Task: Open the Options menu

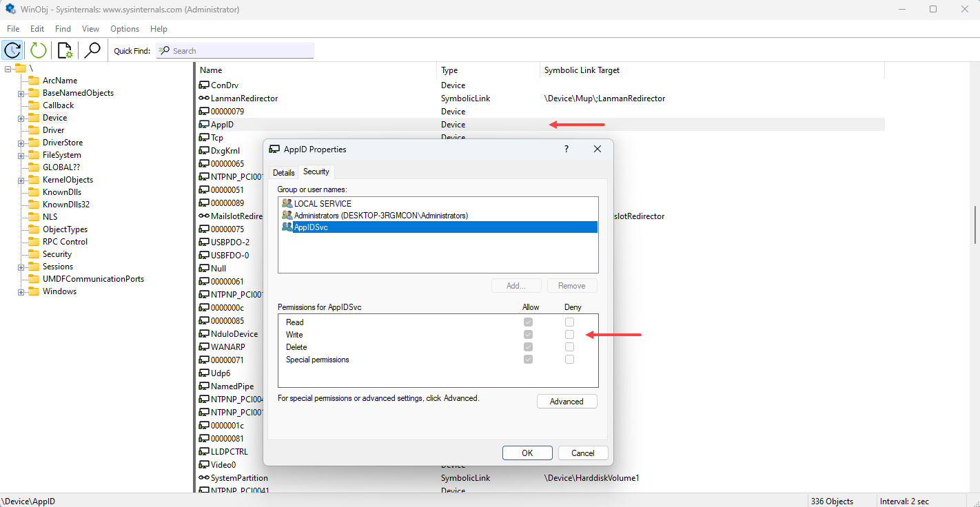Action: pos(125,29)
